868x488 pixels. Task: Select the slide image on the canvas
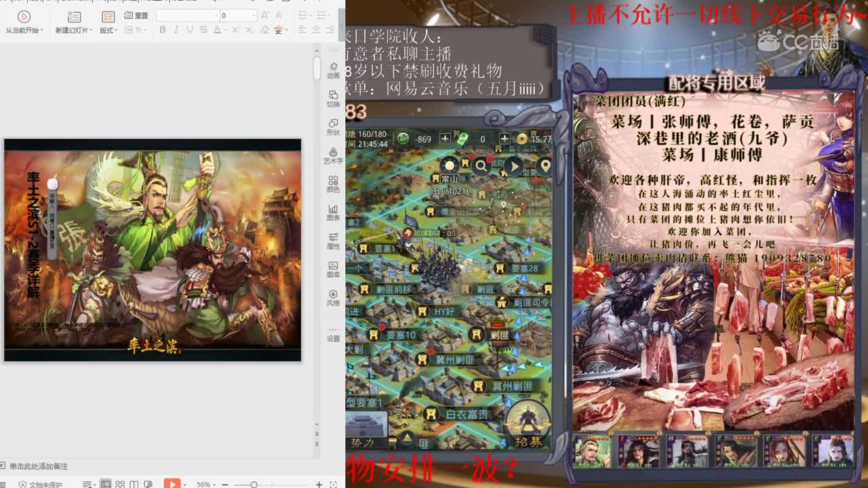153,250
